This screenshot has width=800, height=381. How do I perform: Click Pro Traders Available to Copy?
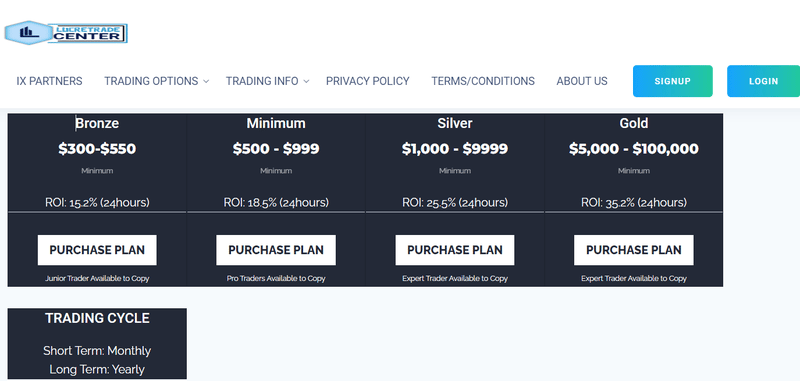coord(276,278)
